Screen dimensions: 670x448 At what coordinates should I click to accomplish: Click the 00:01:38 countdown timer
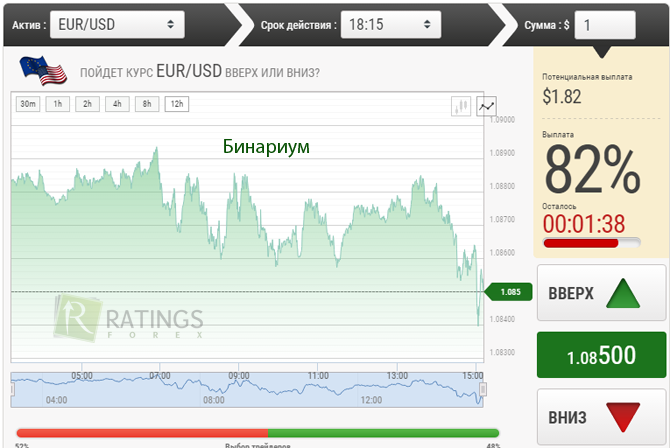[x=584, y=224]
